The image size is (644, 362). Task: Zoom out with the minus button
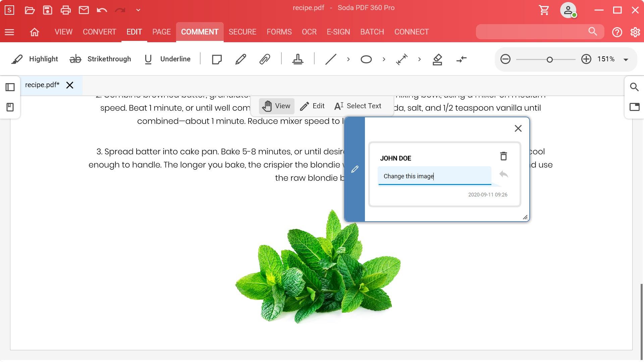pyautogui.click(x=505, y=59)
